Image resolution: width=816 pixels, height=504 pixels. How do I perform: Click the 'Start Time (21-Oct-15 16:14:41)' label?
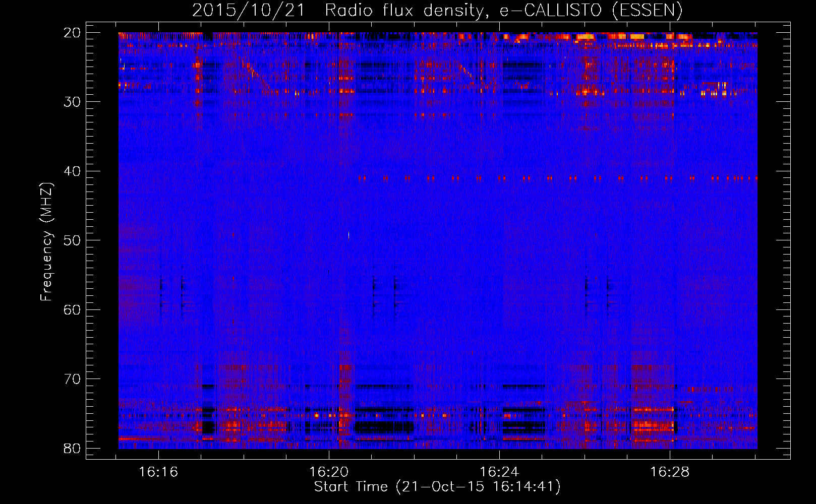click(x=437, y=487)
